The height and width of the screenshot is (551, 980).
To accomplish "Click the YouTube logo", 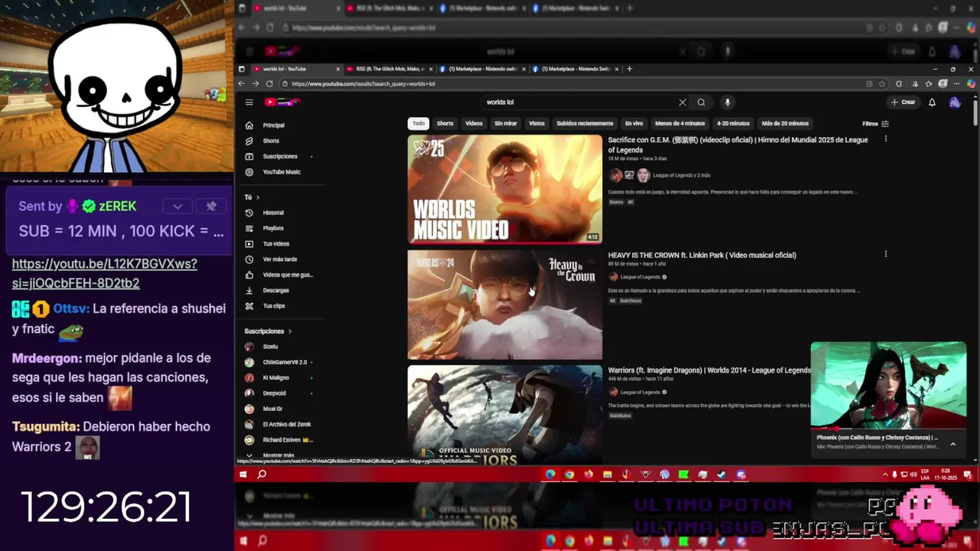I will click(x=283, y=102).
